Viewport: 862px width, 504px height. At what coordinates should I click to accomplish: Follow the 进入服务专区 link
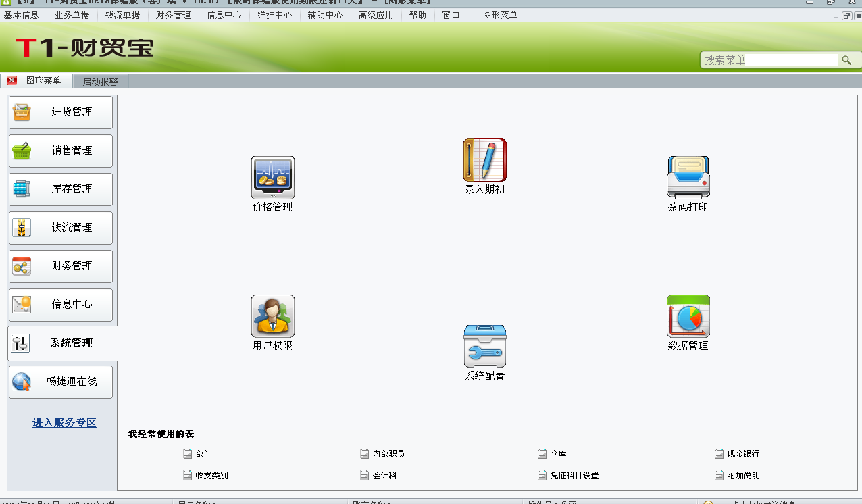[64, 423]
